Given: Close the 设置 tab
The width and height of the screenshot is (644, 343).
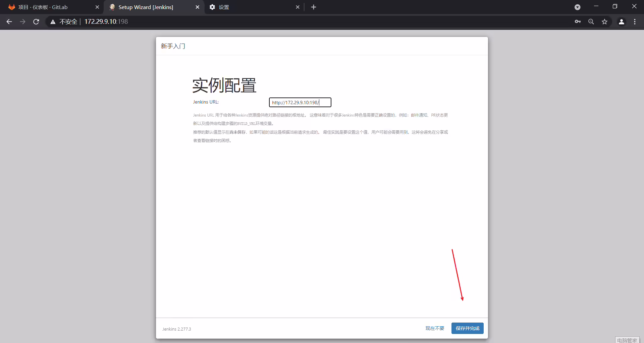Looking at the screenshot, I should [298, 7].
